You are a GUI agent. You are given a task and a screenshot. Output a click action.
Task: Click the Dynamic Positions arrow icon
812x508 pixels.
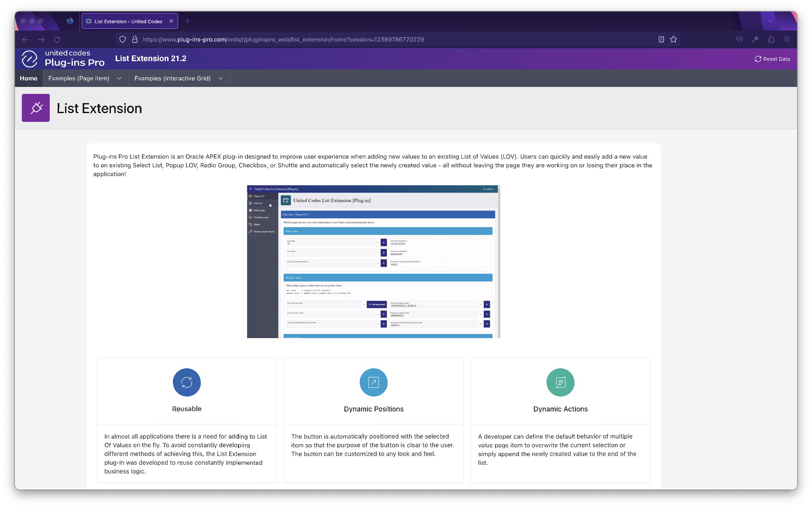tap(374, 383)
